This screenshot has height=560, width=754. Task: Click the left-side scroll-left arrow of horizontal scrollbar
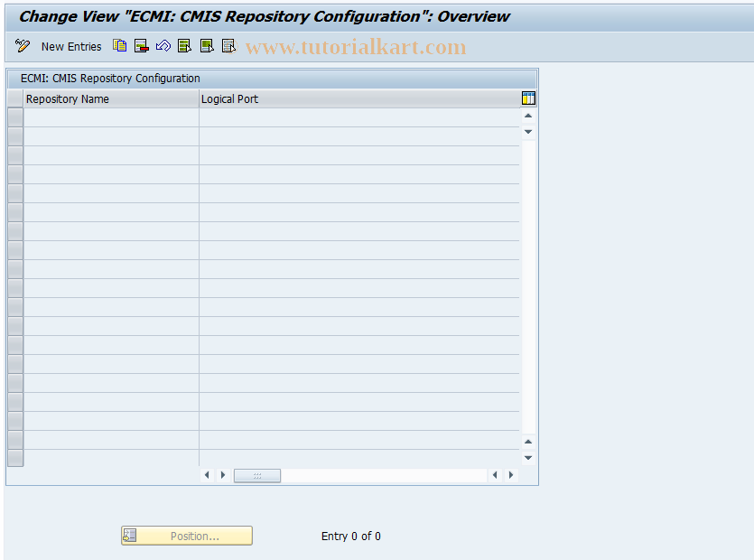[x=207, y=475]
